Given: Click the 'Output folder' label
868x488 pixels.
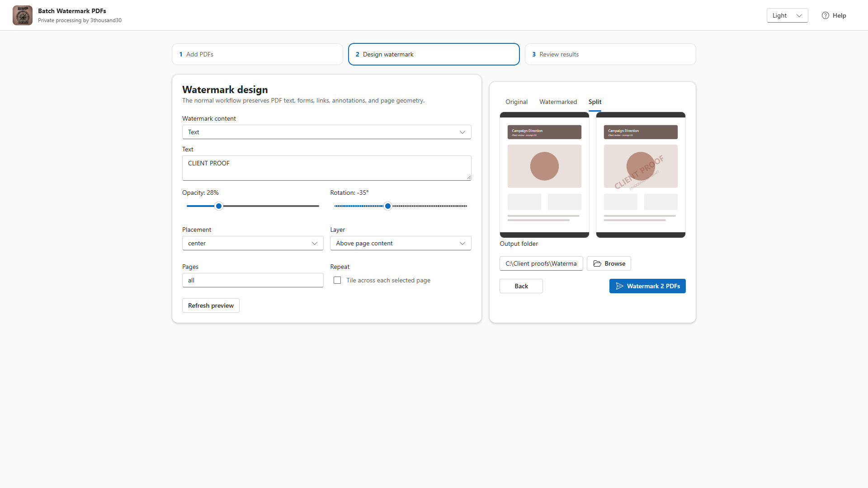Looking at the screenshot, I should click(519, 244).
